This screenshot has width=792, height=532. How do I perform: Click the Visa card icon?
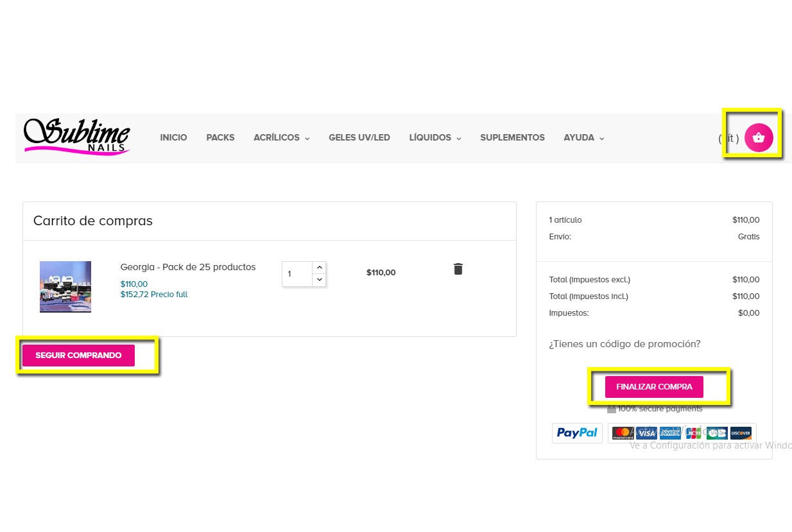[646, 433]
